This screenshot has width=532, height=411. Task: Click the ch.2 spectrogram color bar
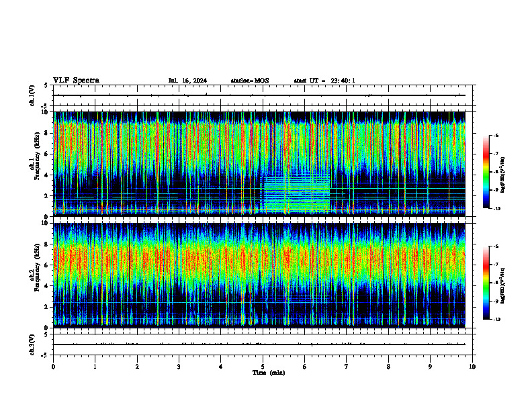point(486,283)
